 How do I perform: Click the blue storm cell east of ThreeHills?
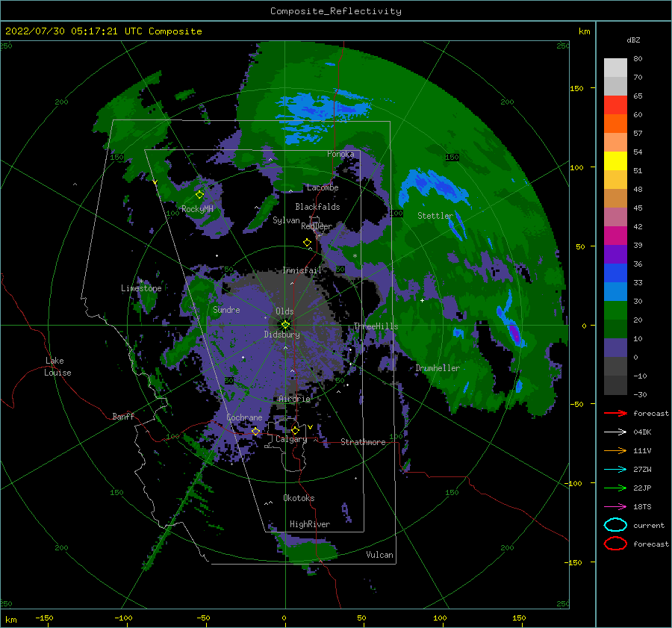click(x=513, y=331)
